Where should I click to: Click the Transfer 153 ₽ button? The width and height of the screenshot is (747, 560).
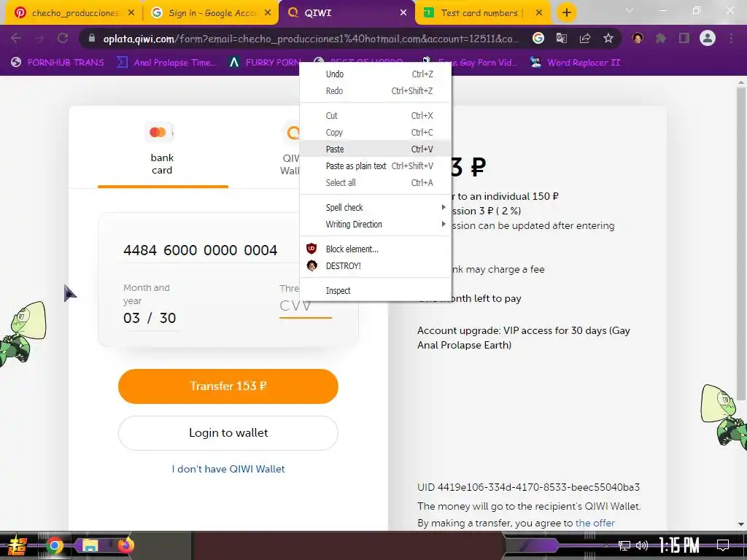click(x=228, y=386)
